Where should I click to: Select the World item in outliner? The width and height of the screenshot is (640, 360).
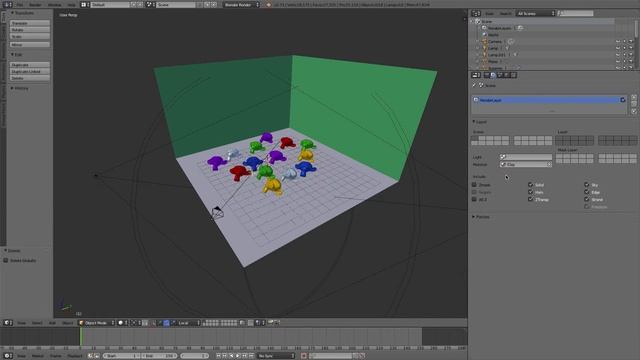click(493, 35)
